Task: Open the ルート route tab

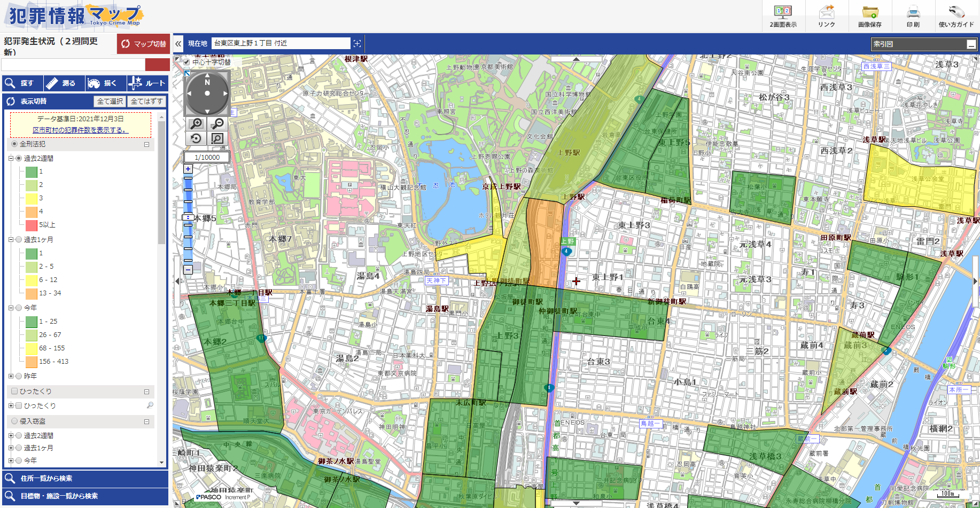Action: (x=147, y=83)
